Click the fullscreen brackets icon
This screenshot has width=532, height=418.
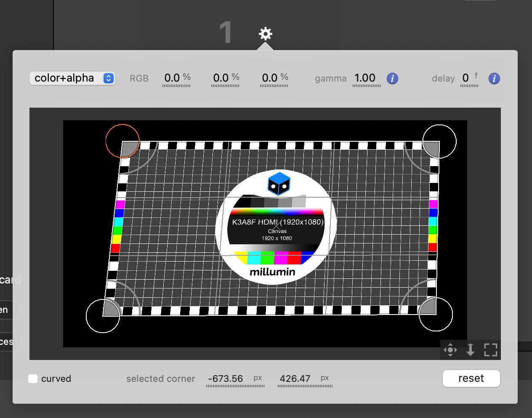click(x=491, y=350)
